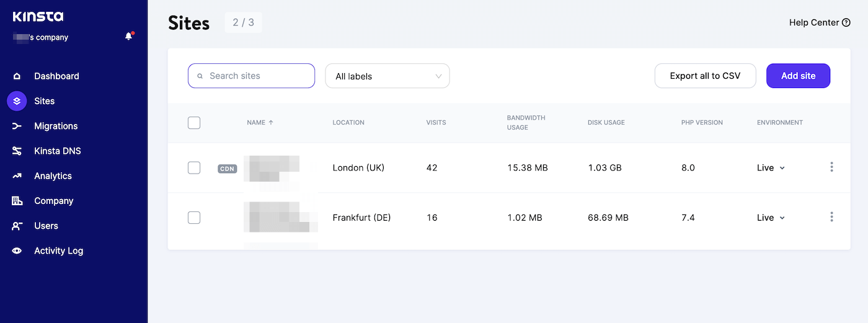Click the company name switcher
Viewport: 868px width, 323px height.
click(x=40, y=37)
